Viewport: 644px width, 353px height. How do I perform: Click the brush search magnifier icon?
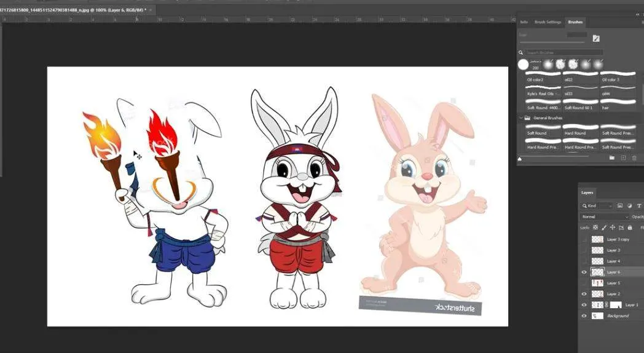tap(520, 53)
